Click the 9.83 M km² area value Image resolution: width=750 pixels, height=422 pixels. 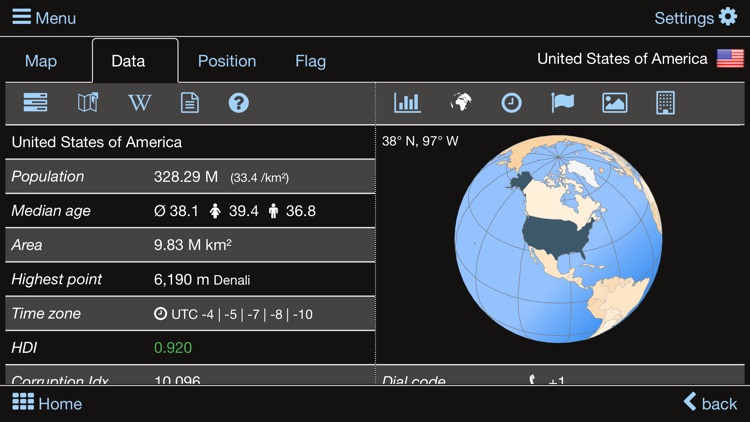coord(193,244)
